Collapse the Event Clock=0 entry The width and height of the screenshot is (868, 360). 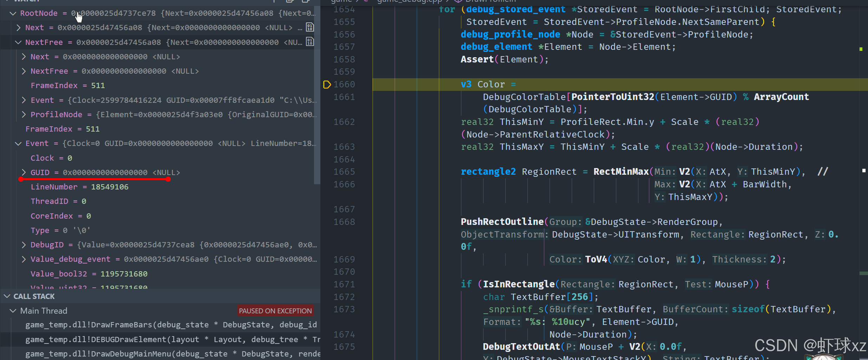[x=18, y=144]
